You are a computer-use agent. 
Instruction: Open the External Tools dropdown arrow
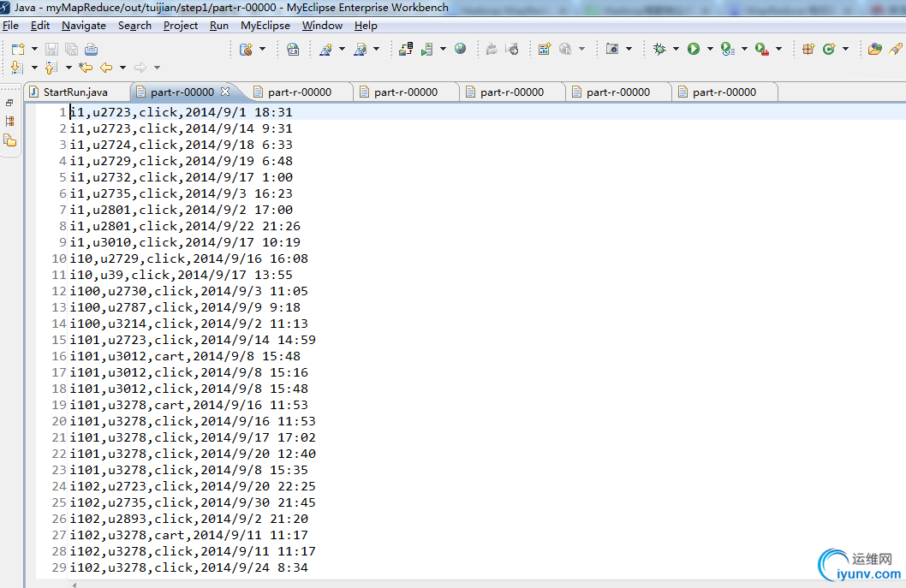coord(779,49)
